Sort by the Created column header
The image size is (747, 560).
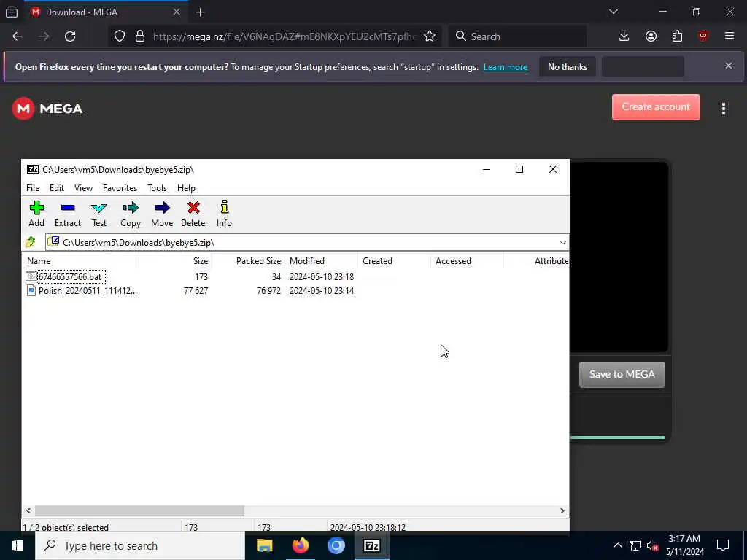pos(394,261)
